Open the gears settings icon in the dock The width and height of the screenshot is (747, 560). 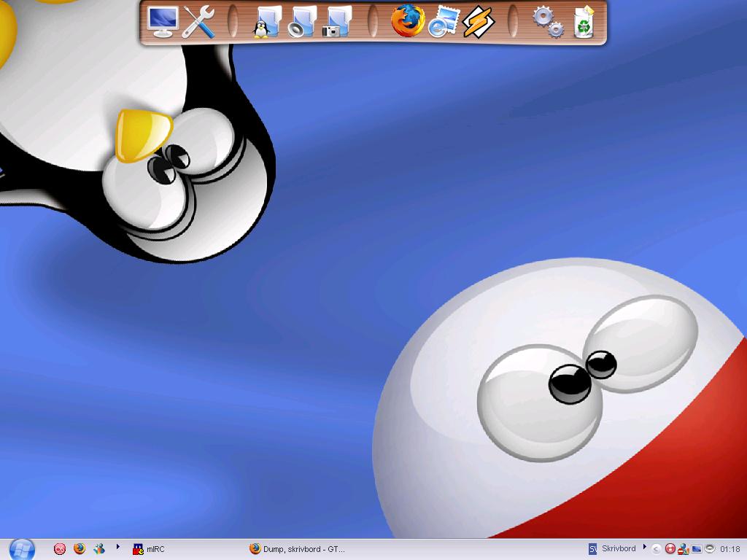(x=549, y=22)
